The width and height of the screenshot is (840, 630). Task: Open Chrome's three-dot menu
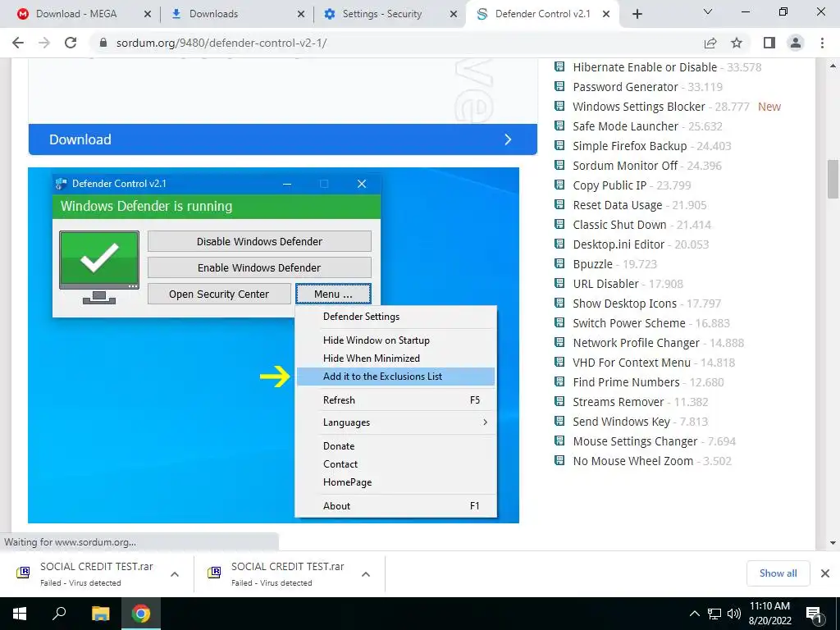pyautogui.click(x=822, y=43)
